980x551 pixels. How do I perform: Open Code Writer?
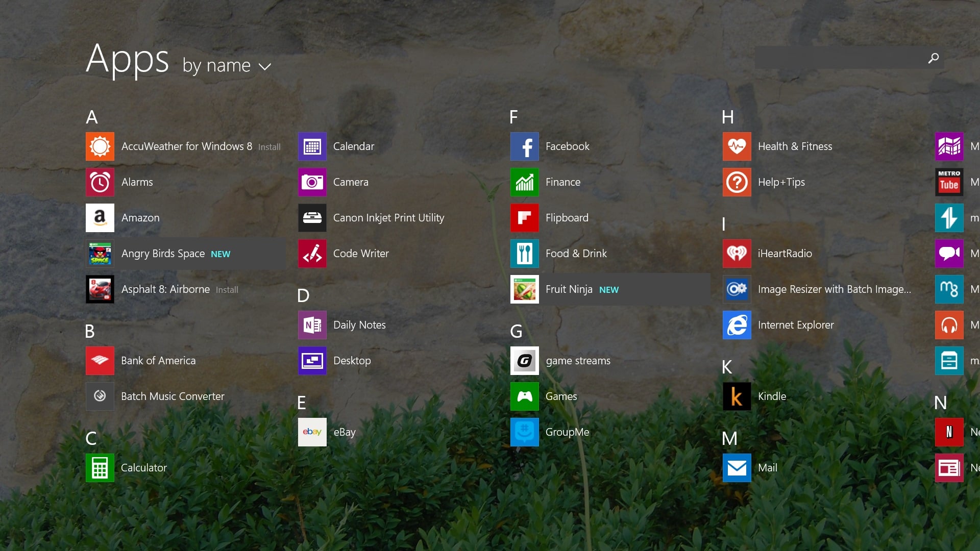click(x=361, y=253)
